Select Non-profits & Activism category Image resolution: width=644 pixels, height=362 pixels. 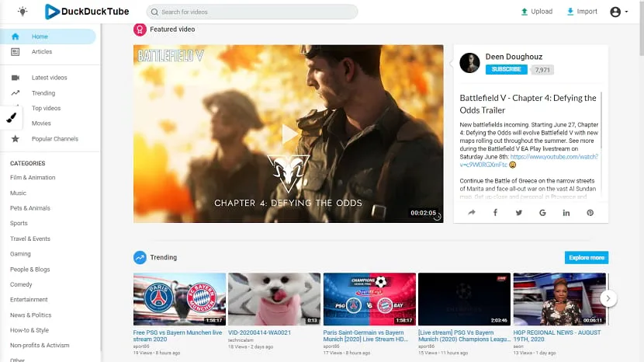40,346
